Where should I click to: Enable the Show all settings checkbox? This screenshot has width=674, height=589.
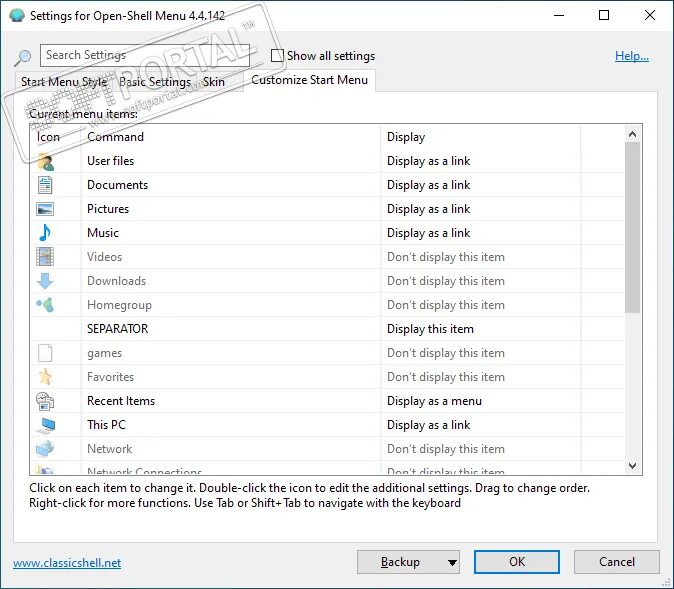(x=277, y=56)
